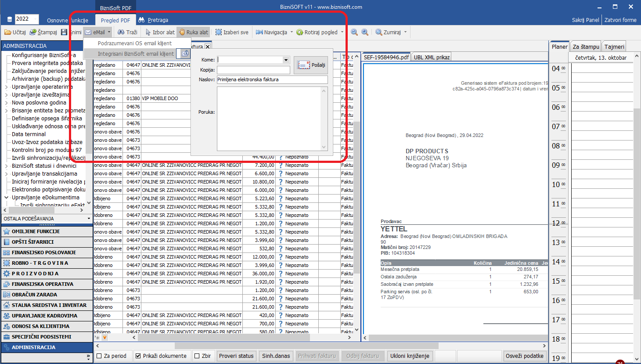Select the Ruka alat hand tool
The width and height of the screenshot is (641, 364).
(182, 32)
